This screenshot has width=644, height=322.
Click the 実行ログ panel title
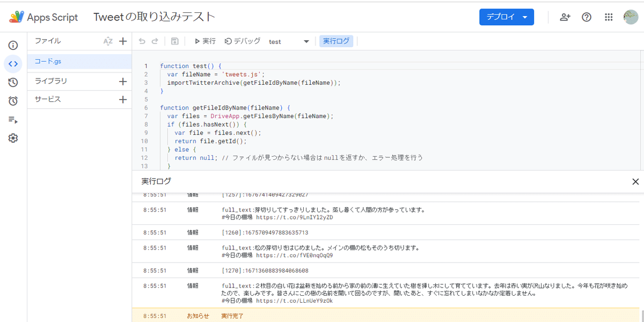tap(156, 182)
